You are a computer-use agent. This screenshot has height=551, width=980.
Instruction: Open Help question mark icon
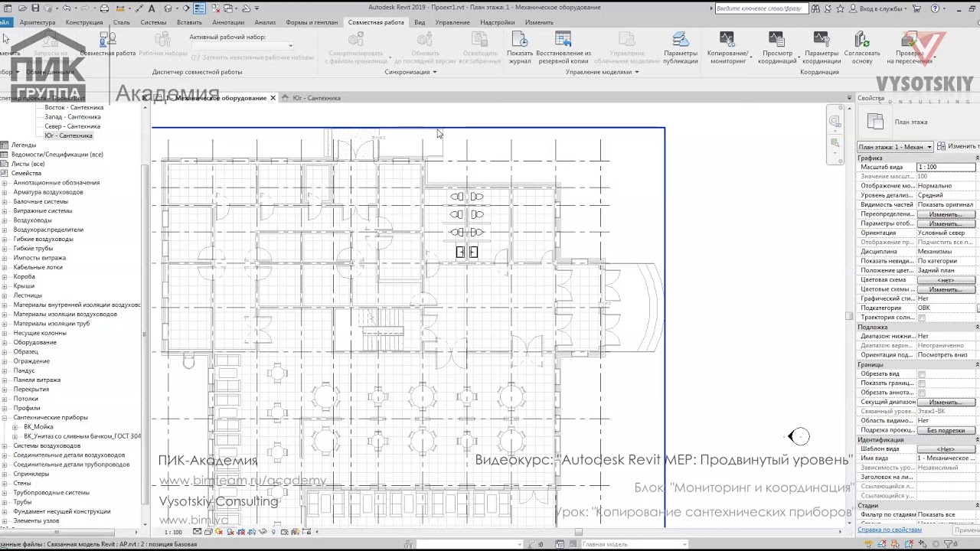(x=936, y=8)
